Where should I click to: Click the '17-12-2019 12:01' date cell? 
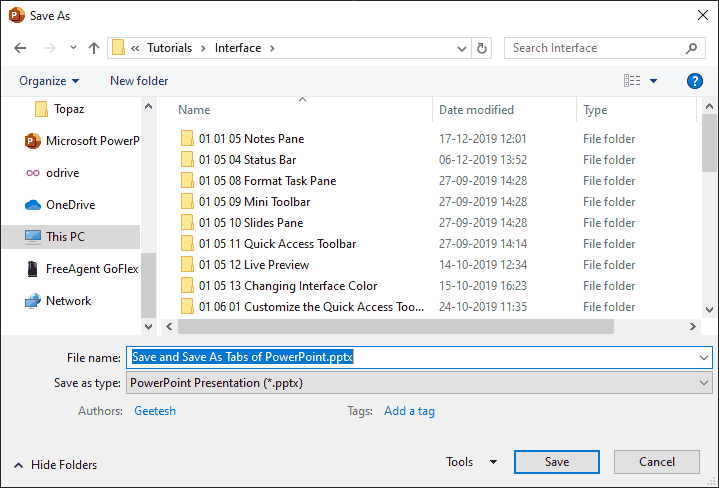[483, 139]
